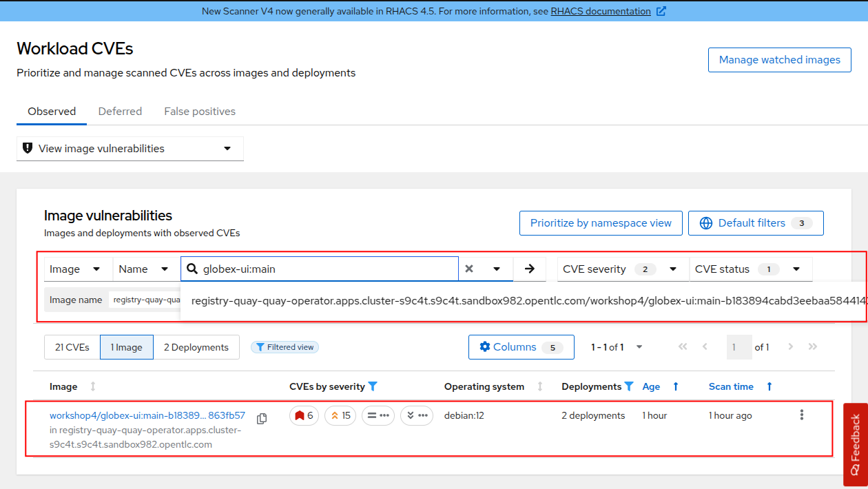Viewport: 868px width, 489px height.
Task: Click the search magnifier icon
Action: [x=192, y=269]
